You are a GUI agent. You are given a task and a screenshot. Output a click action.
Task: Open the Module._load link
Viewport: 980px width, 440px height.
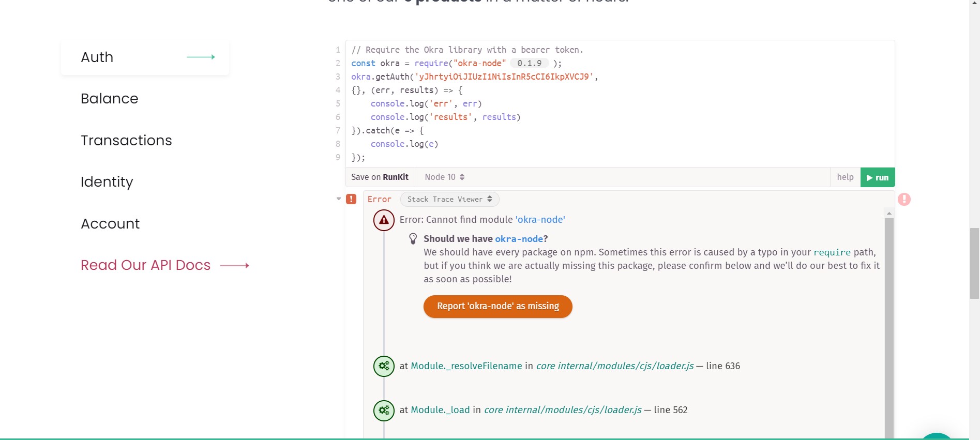point(440,410)
